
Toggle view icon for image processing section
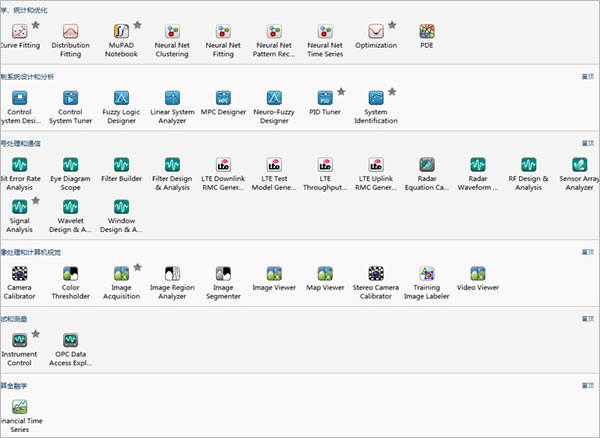pos(588,251)
